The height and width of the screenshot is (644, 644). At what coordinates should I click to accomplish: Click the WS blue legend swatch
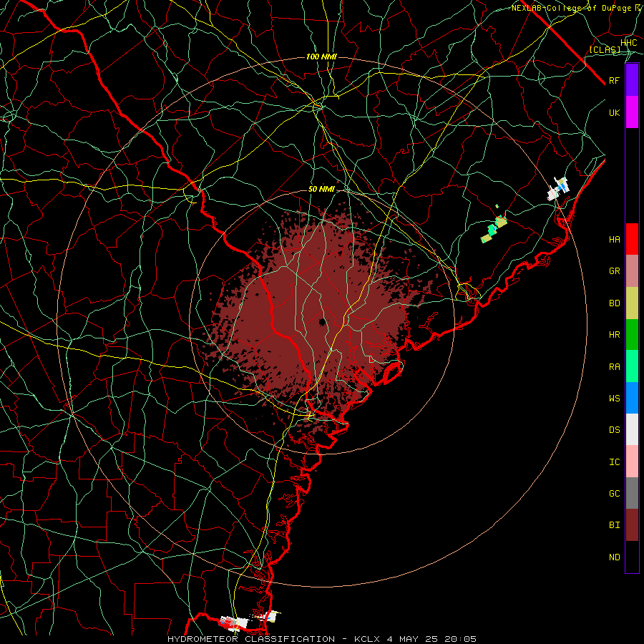[x=632, y=398]
